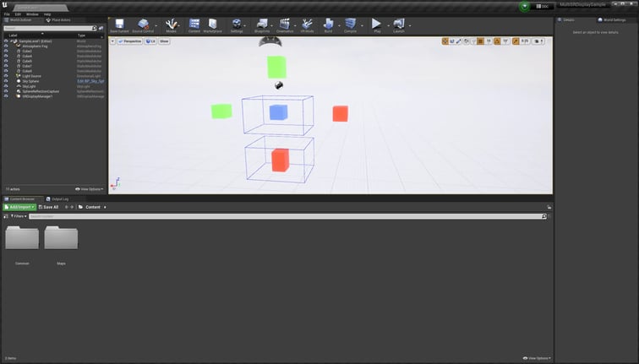The image size is (639, 364).
Task: Open Content Browser View Options
Action: click(x=537, y=358)
